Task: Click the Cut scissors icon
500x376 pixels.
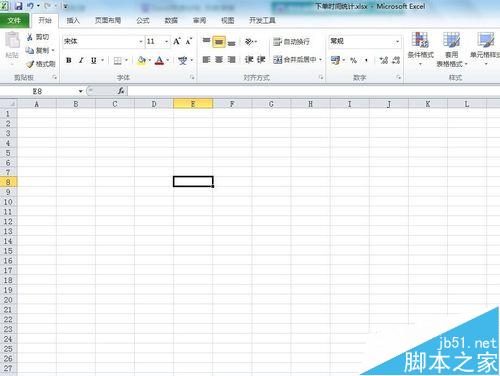Action: coord(30,37)
